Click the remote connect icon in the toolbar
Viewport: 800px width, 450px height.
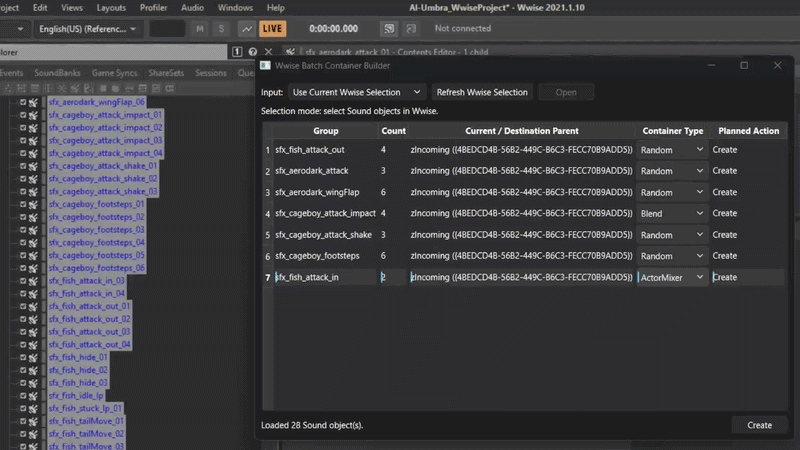pyautogui.click(x=389, y=29)
